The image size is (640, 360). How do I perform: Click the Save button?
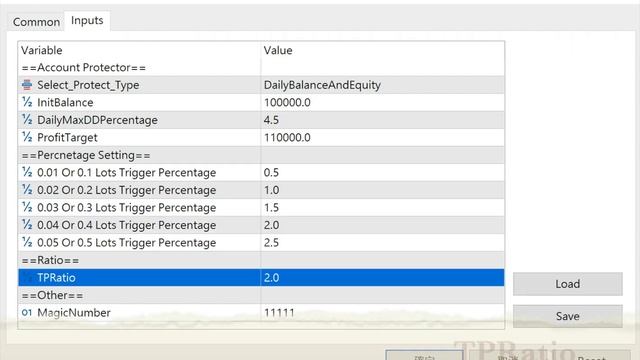(x=567, y=316)
